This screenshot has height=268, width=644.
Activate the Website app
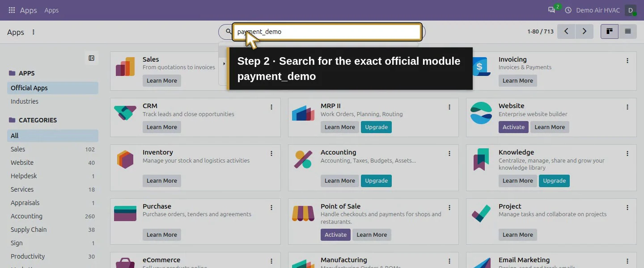click(513, 127)
